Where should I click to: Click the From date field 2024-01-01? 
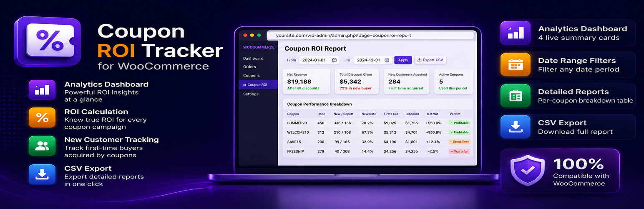[319, 60]
